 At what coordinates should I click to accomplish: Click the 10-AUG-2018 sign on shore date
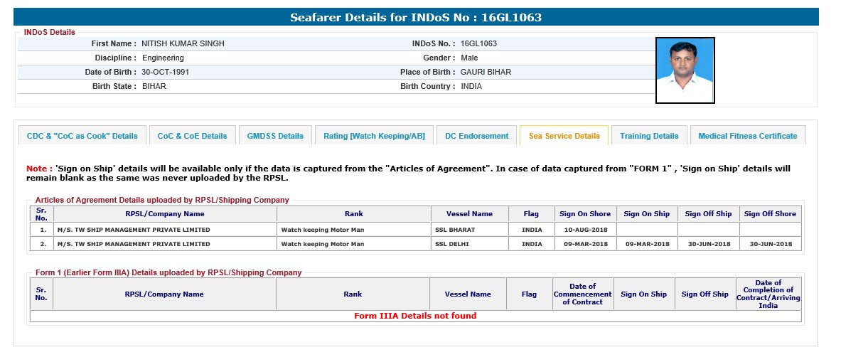tap(584, 230)
